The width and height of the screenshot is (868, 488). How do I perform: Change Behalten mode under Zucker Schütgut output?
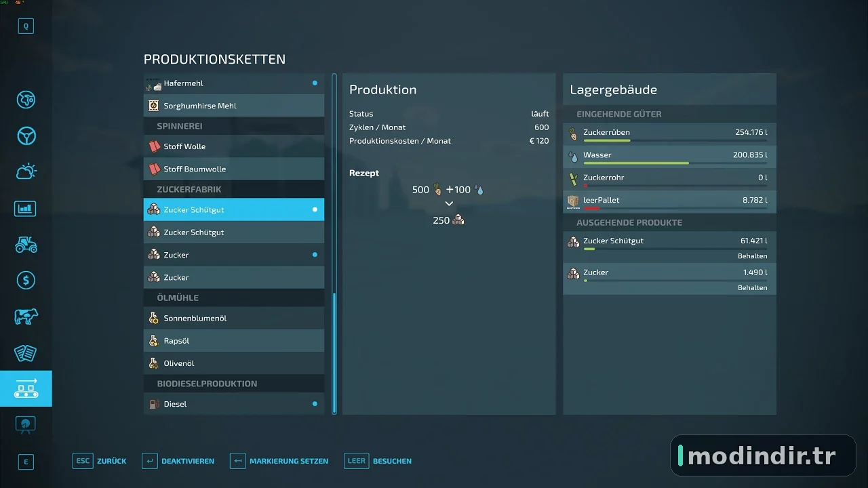coord(752,256)
